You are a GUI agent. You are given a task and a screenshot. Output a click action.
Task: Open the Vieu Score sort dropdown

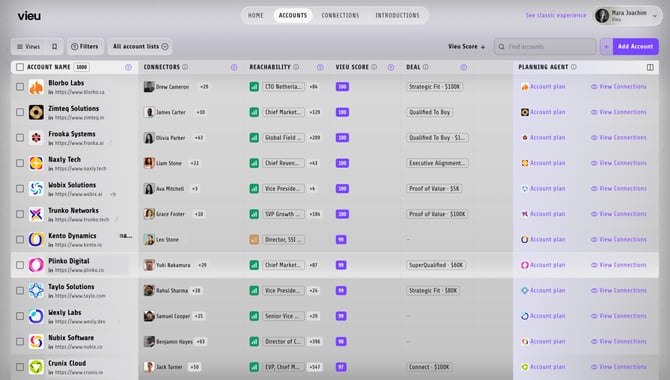click(x=467, y=47)
